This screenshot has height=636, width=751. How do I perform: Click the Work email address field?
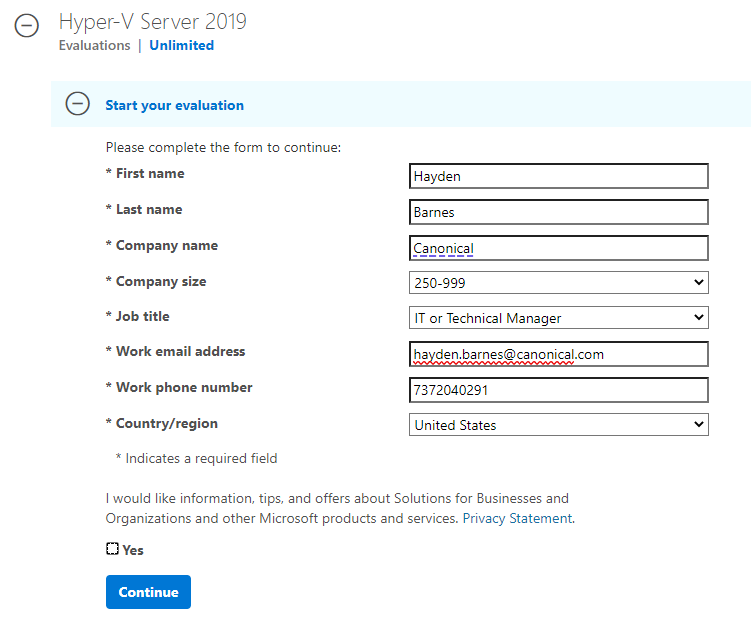click(x=558, y=354)
